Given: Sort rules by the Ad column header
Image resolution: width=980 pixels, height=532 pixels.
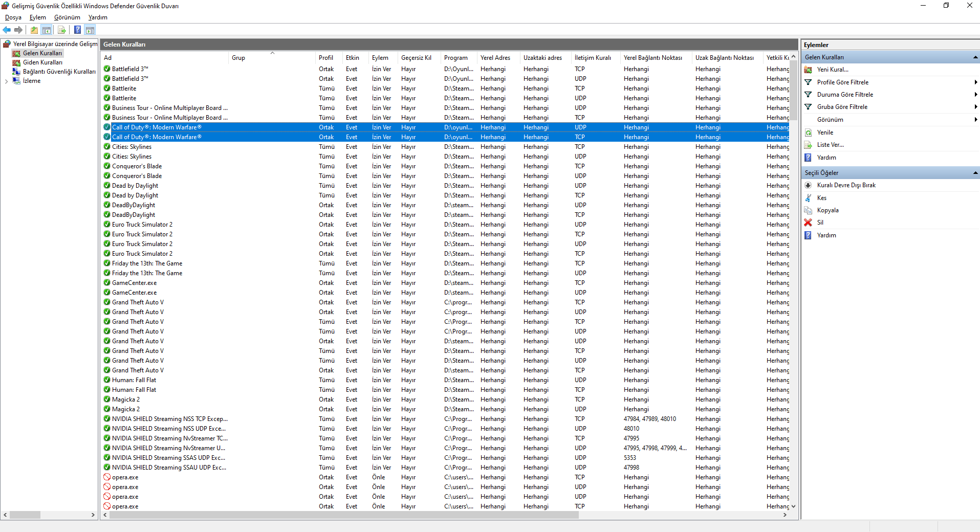Looking at the screenshot, I should 165,58.
